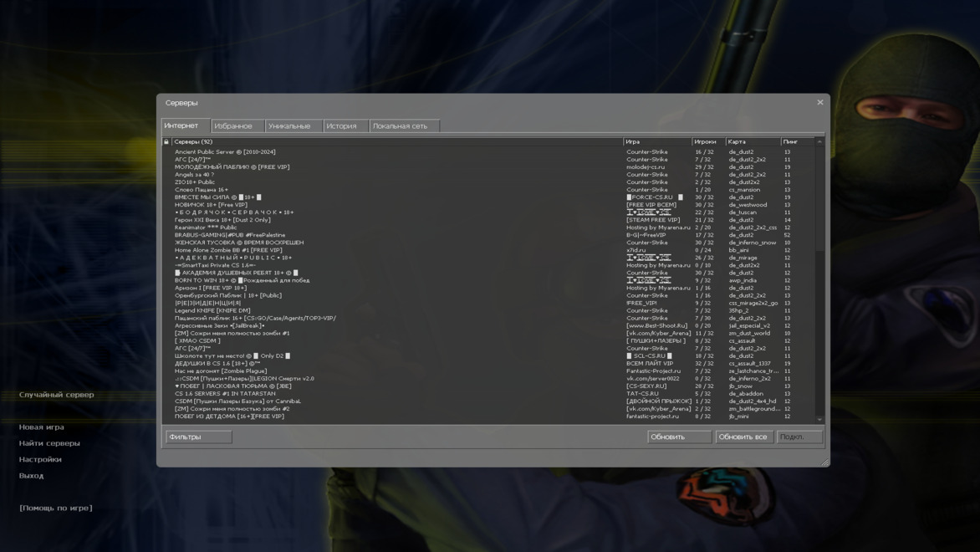The image size is (980, 552).
Task: Click Случайный сервер in the main menu
Action: pos(57,395)
